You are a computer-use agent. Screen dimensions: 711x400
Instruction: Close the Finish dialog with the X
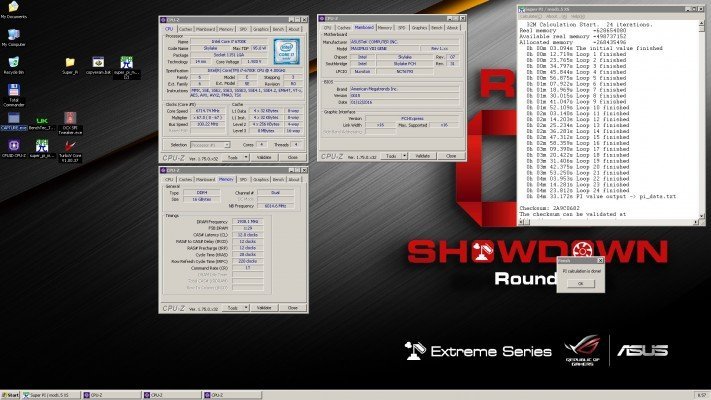(x=600, y=260)
